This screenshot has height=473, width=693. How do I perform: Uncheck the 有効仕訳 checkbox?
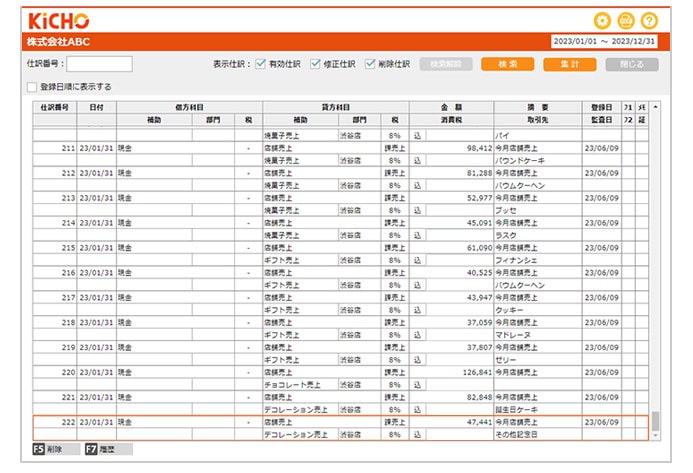(x=261, y=64)
